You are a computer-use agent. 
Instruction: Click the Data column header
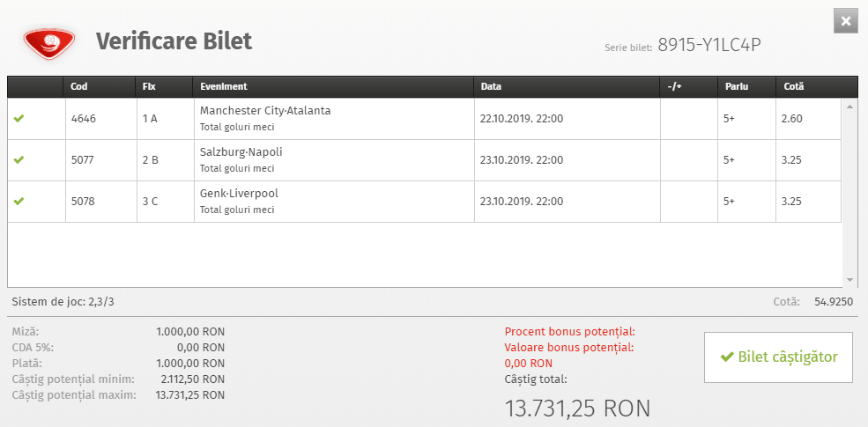[491, 86]
